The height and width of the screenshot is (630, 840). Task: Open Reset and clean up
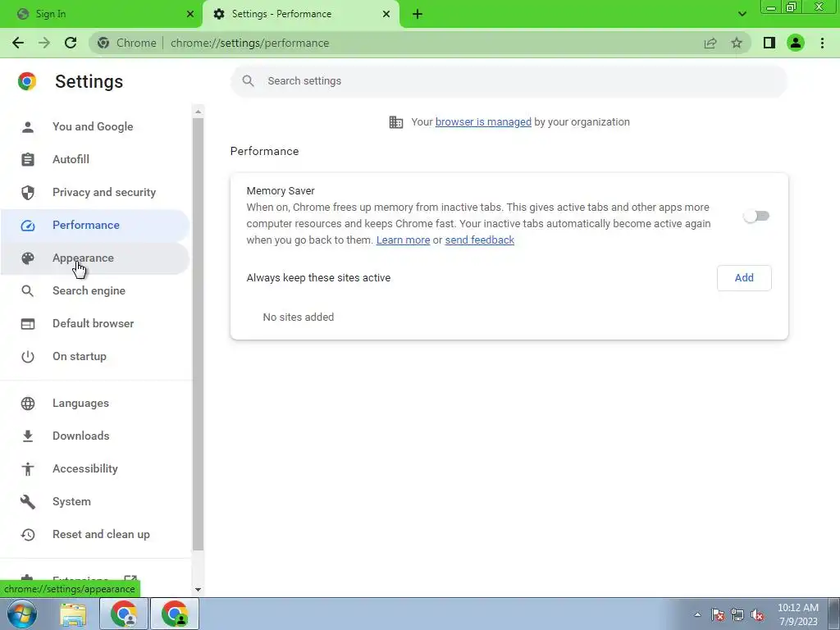point(95,535)
